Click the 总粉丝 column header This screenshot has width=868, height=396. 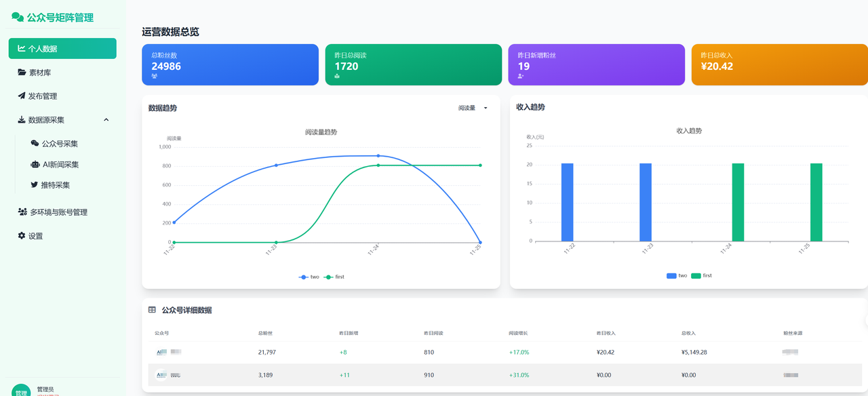[265, 333]
